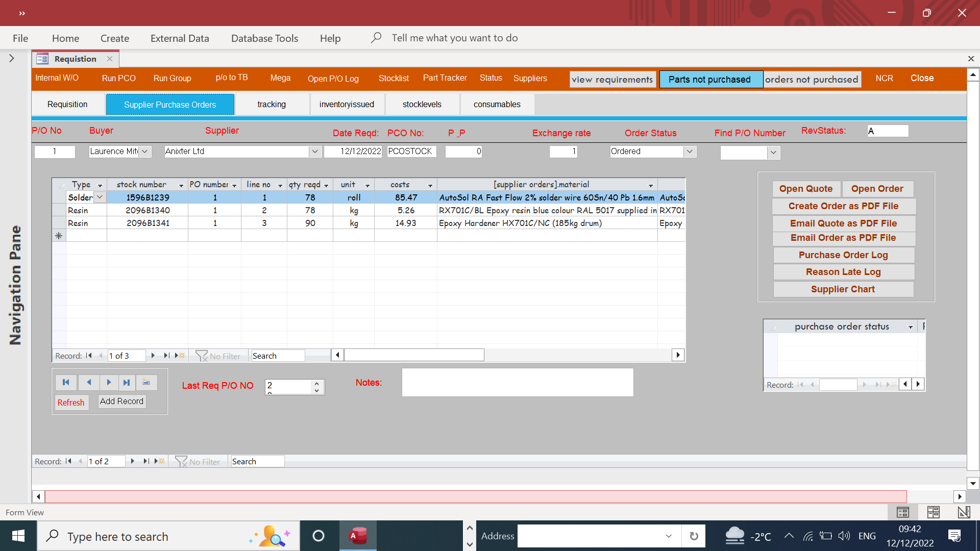Open Microsoft Access icon in Windows taskbar
980x551 pixels.
[358, 536]
